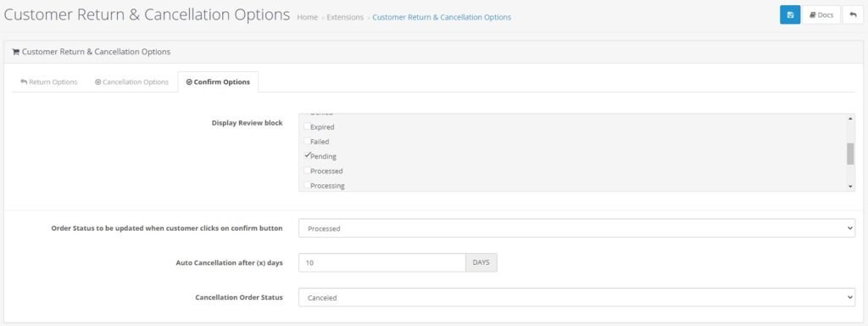Click the Auto Cancellation days input field

tap(382, 263)
